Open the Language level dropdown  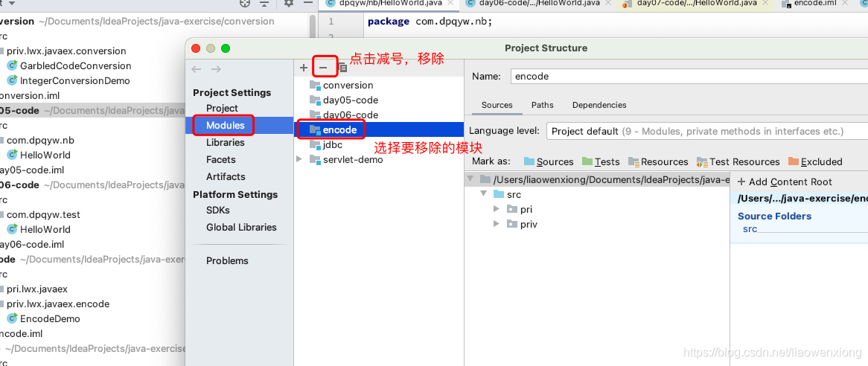[707, 132]
